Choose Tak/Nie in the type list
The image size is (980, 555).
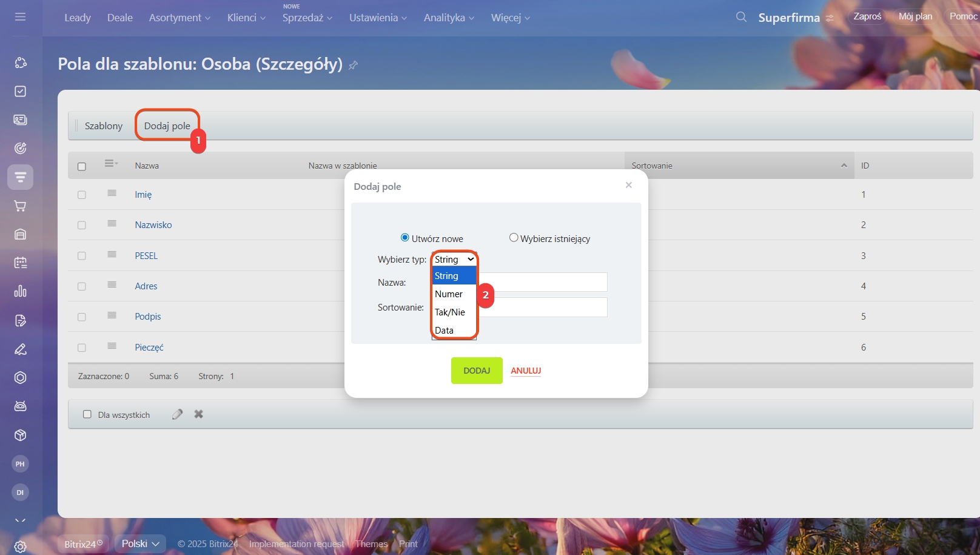tap(454, 312)
